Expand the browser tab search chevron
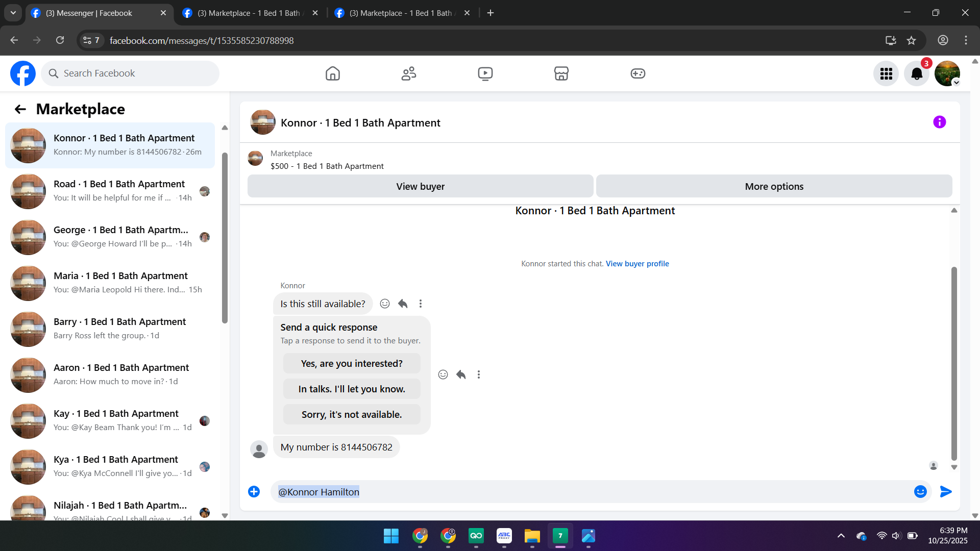This screenshot has width=980, height=551. pyautogui.click(x=13, y=13)
